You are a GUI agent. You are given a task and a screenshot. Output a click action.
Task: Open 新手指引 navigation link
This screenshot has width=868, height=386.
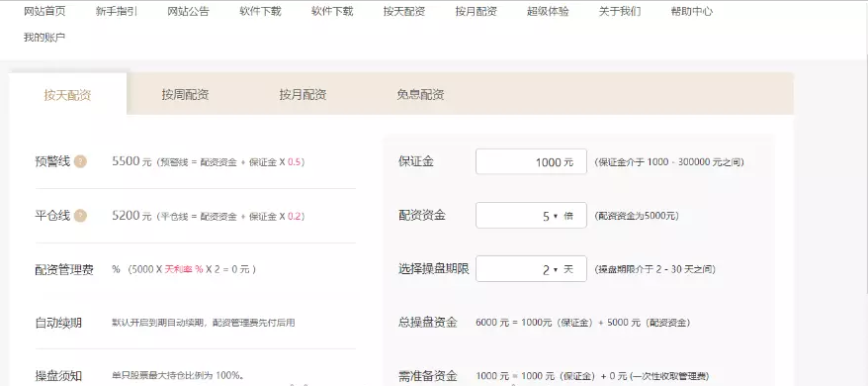[x=117, y=11]
